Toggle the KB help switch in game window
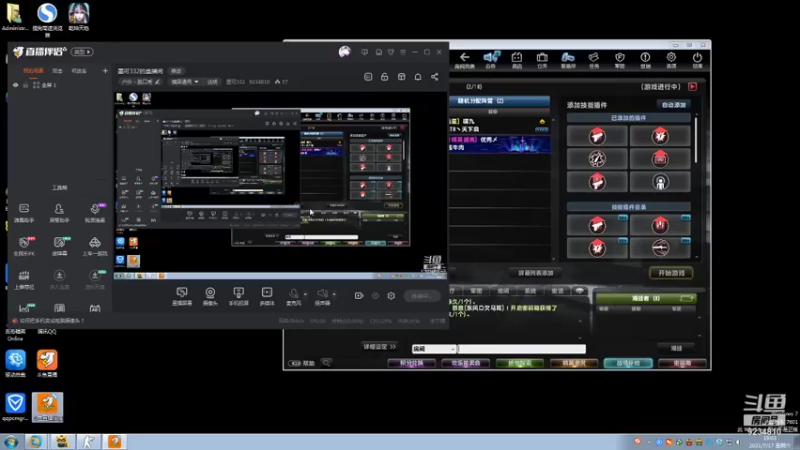 pyautogui.click(x=295, y=363)
